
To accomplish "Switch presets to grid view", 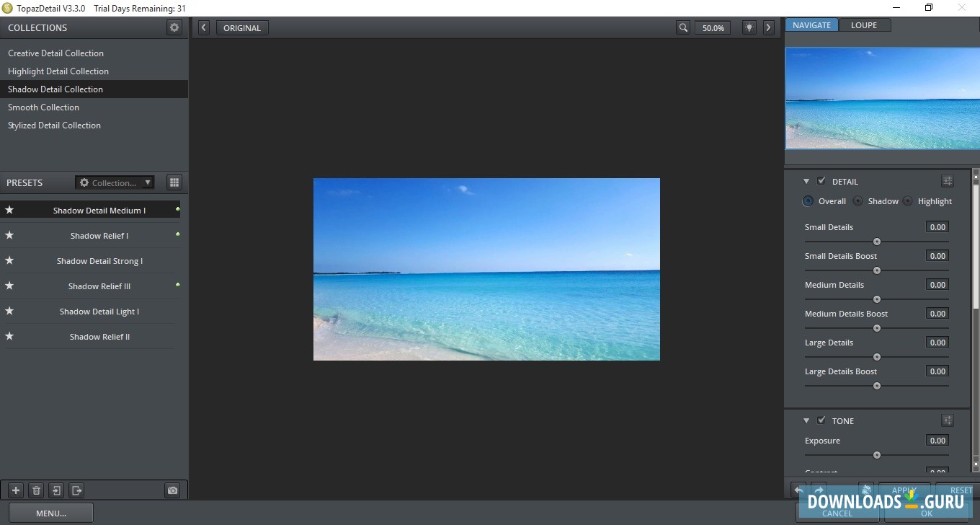I will pos(174,182).
